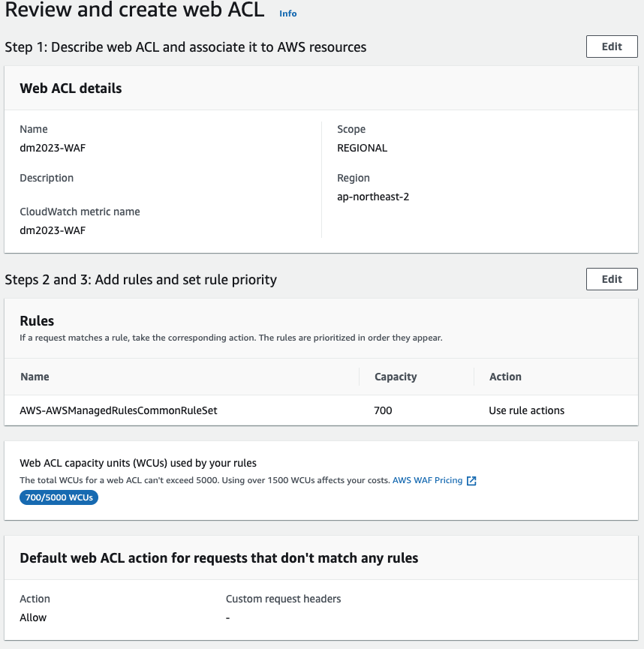This screenshot has height=649, width=644.
Task: Click the REGIONAL scope value
Action: [x=362, y=148]
